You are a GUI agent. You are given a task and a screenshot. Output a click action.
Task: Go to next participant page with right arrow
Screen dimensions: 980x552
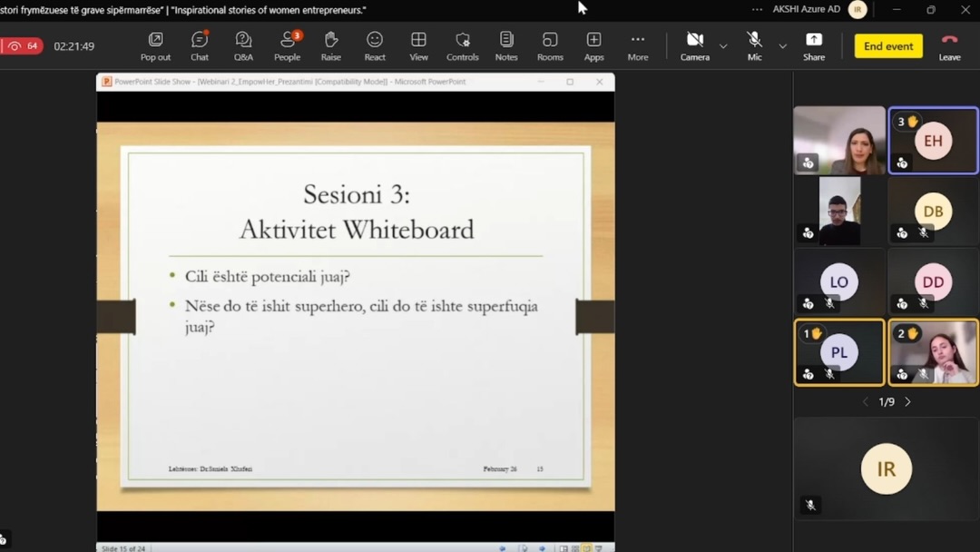click(x=907, y=401)
